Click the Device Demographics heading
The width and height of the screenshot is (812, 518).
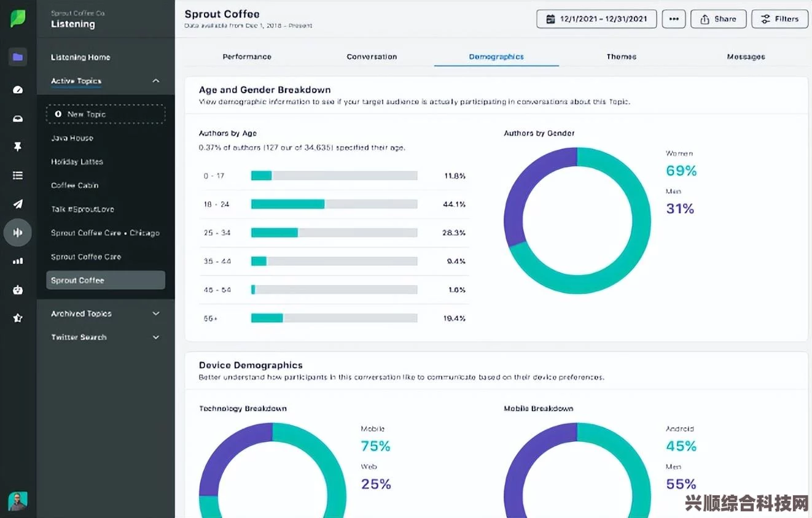point(251,365)
